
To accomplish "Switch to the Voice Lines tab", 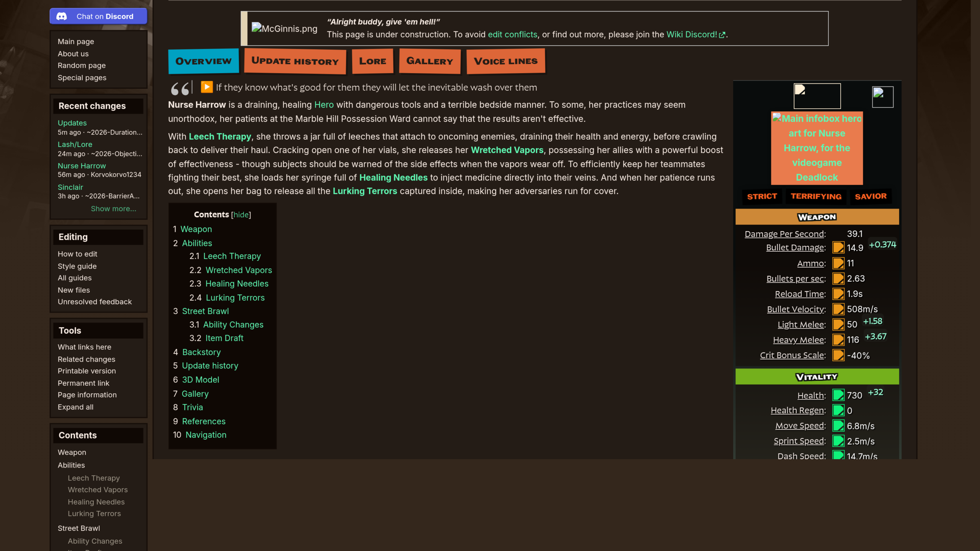I will tap(506, 61).
